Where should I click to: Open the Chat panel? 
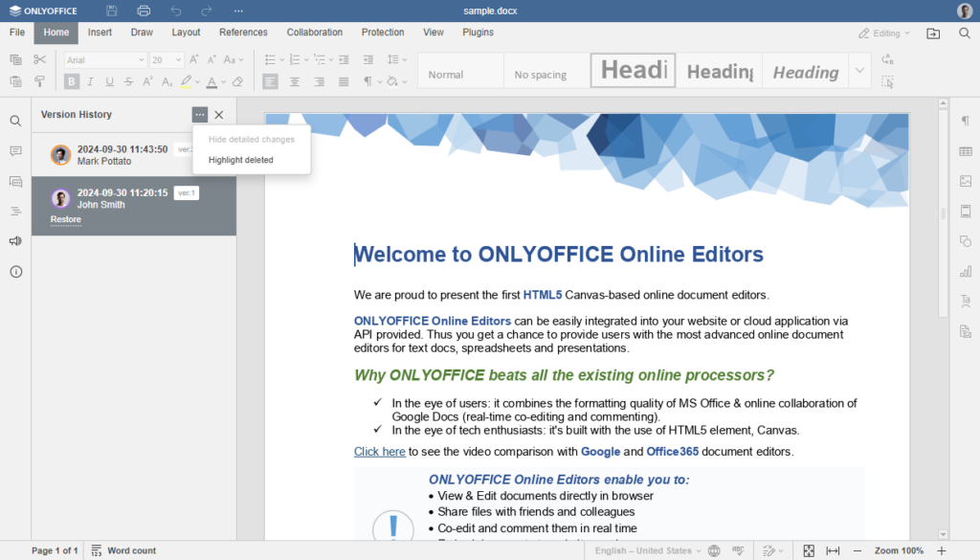pyautogui.click(x=16, y=182)
